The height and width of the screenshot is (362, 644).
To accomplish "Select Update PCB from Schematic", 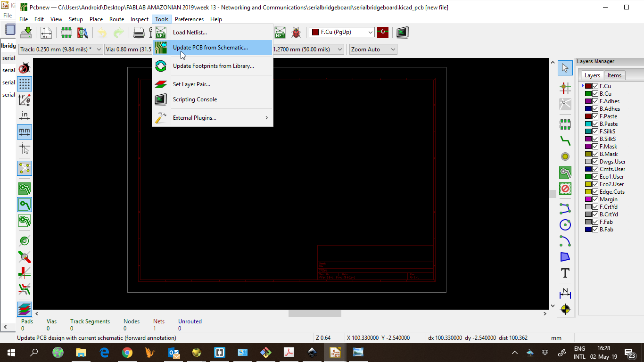I will [x=213, y=48].
